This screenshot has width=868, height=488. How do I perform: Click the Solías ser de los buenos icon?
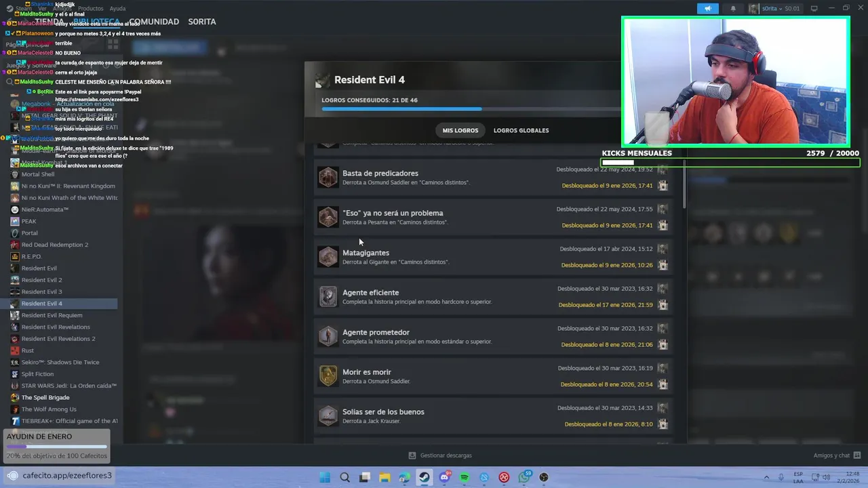328,415
